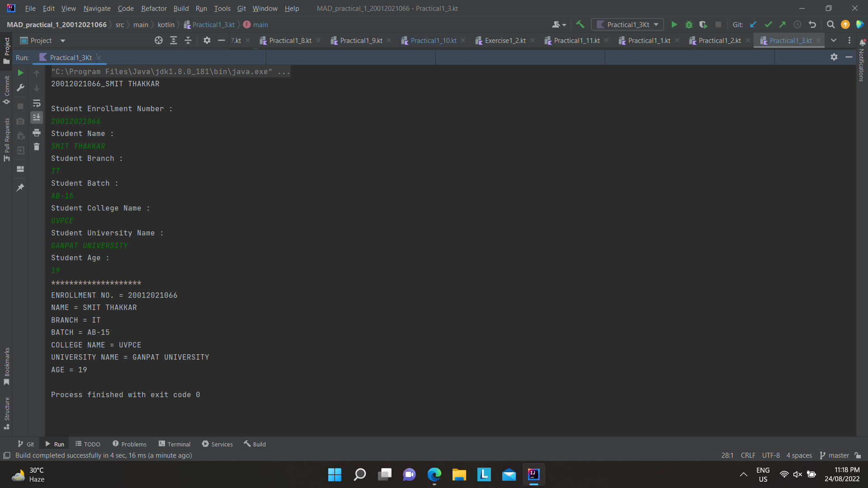
Task: Open Search Everywhere magnifier icon
Action: [x=830, y=25]
